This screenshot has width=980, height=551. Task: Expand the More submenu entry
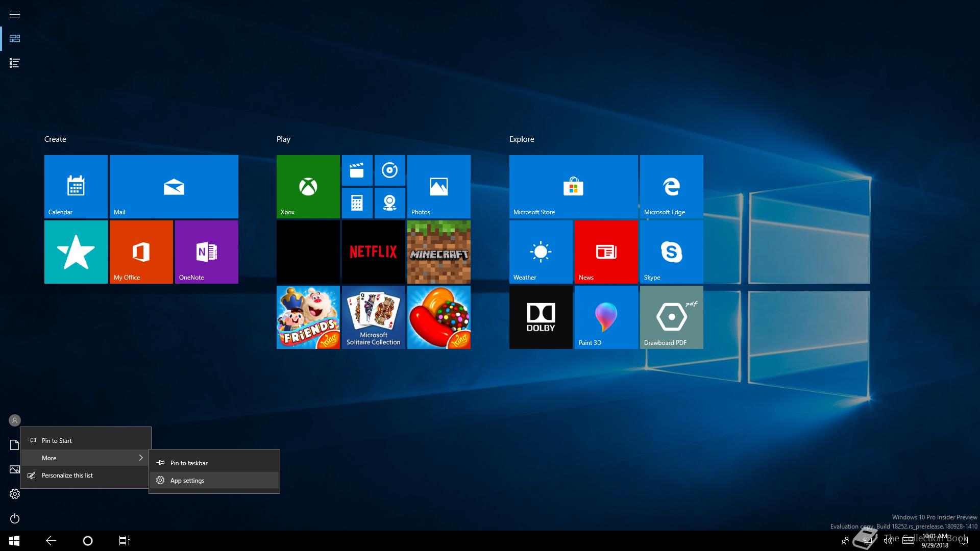(x=86, y=458)
